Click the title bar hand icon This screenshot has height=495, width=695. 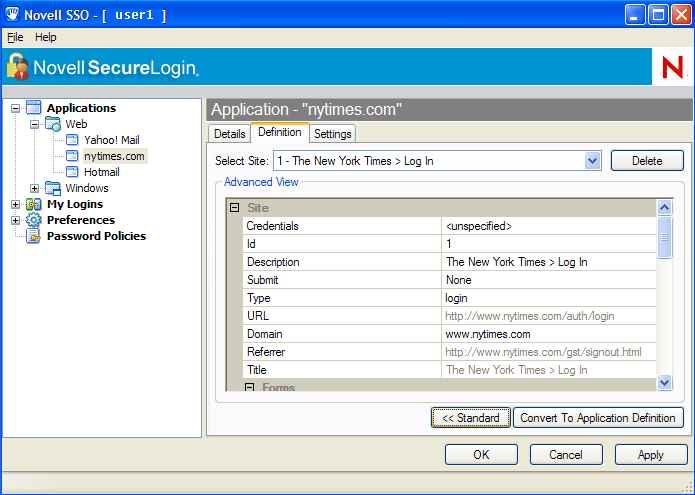(x=12, y=15)
